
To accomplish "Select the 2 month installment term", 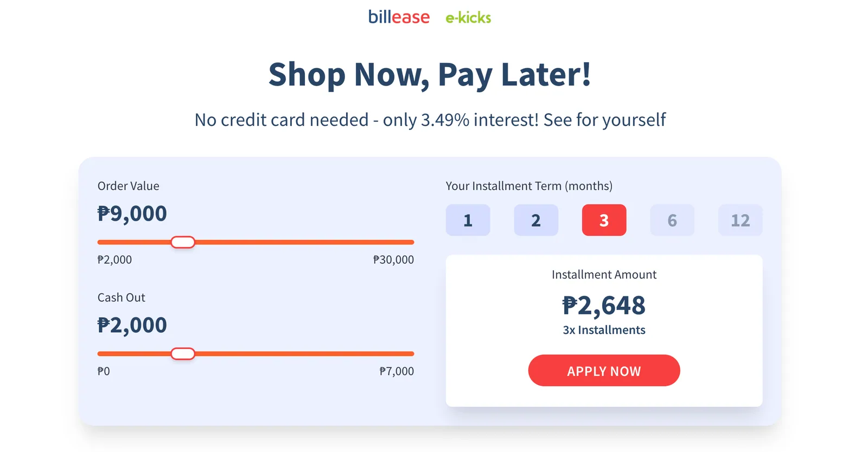I will tap(536, 220).
